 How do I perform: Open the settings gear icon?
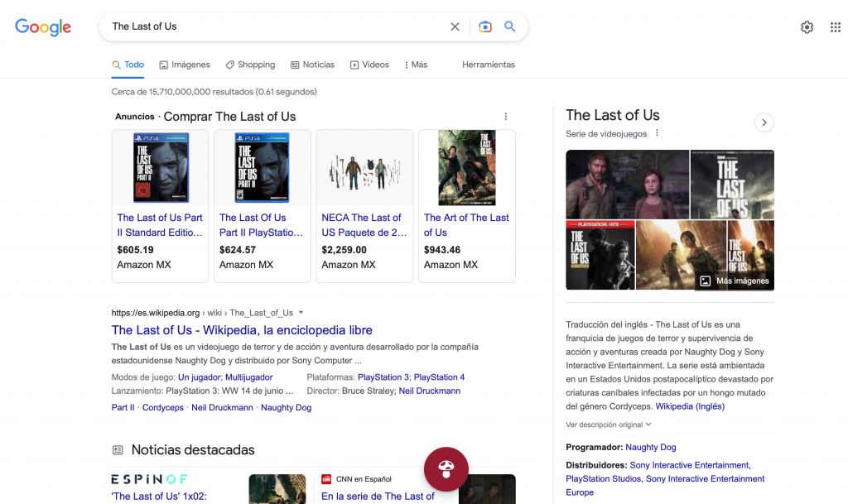pyautogui.click(x=807, y=27)
